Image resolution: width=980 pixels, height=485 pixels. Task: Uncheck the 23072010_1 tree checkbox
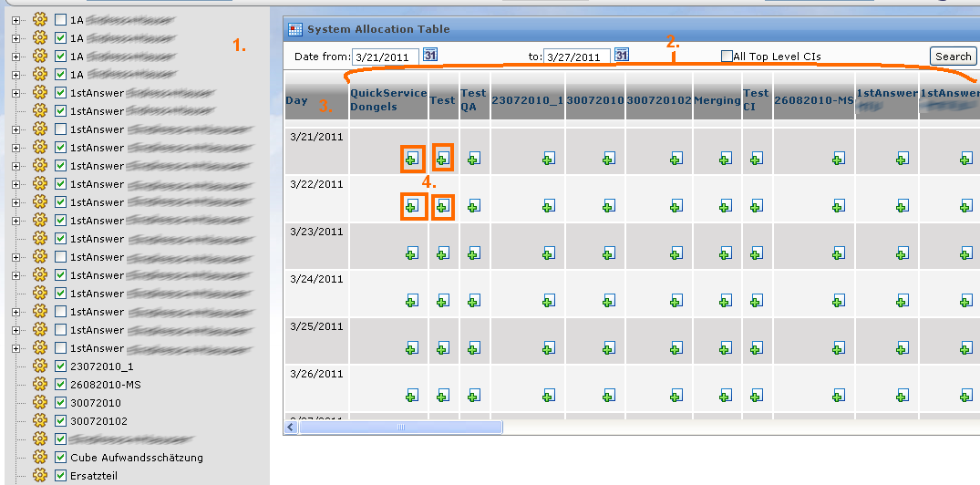coord(60,366)
